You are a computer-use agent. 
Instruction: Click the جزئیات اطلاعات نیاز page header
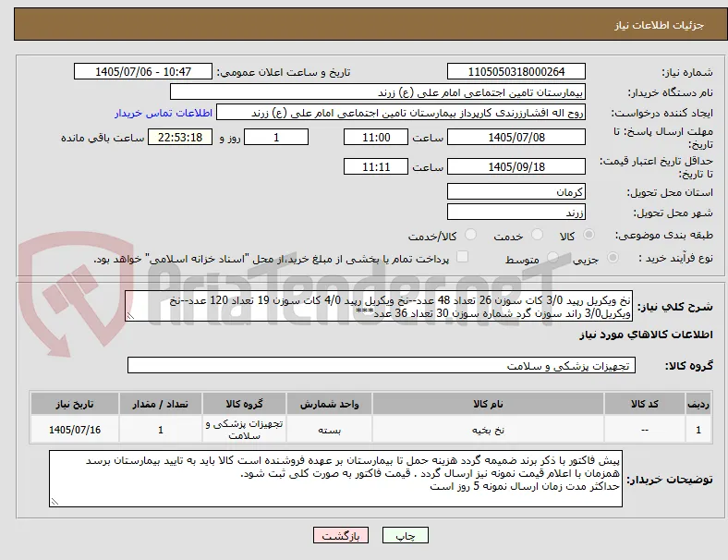pos(659,25)
